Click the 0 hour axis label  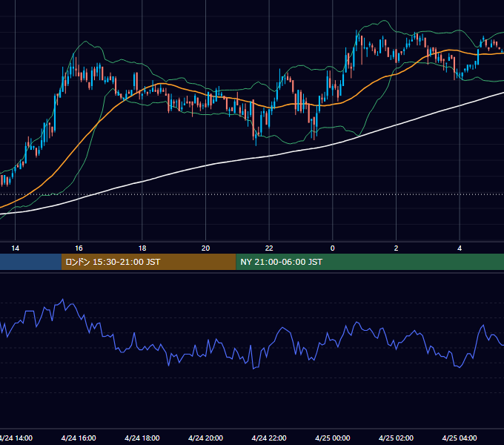pyautogui.click(x=333, y=248)
